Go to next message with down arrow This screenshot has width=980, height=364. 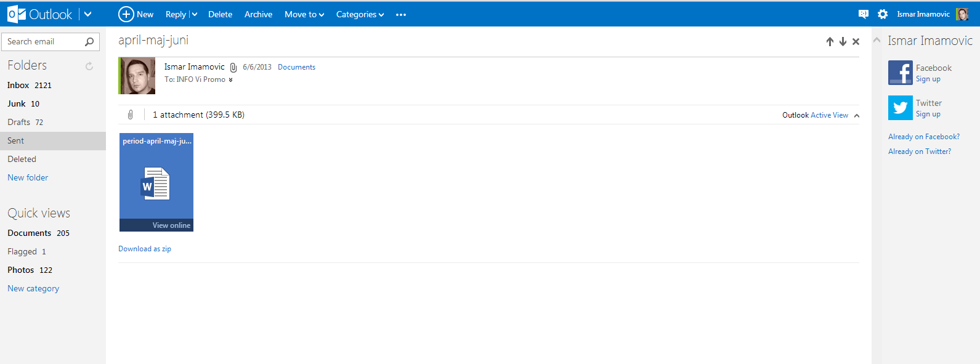coord(843,42)
